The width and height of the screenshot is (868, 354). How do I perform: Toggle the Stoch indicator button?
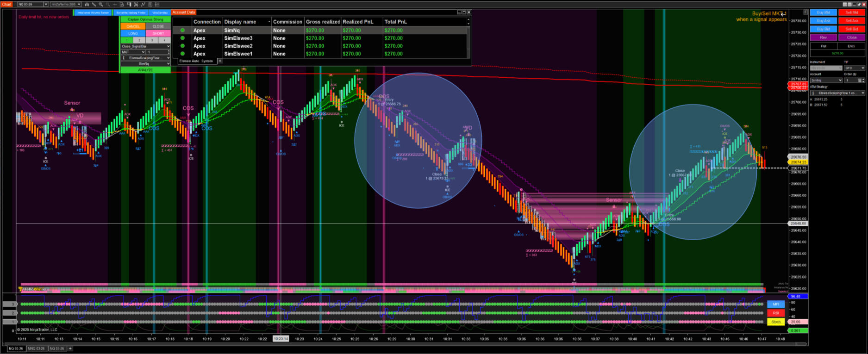[776, 322]
